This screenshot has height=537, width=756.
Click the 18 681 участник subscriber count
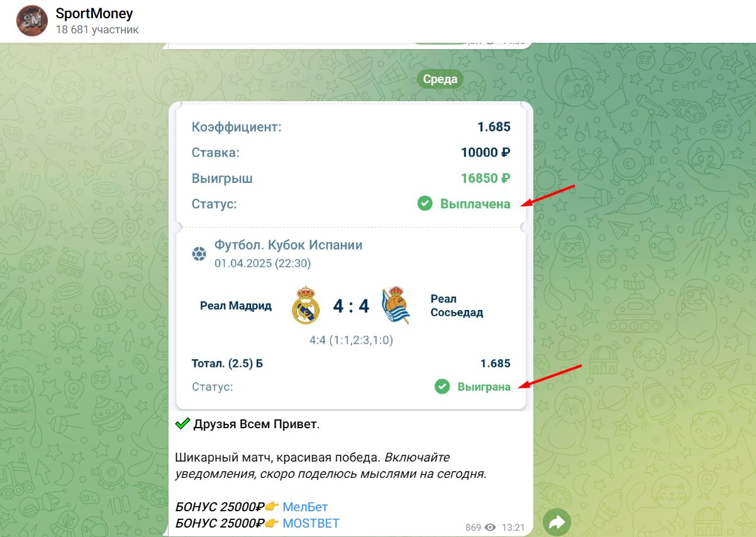tap(97, 30)
